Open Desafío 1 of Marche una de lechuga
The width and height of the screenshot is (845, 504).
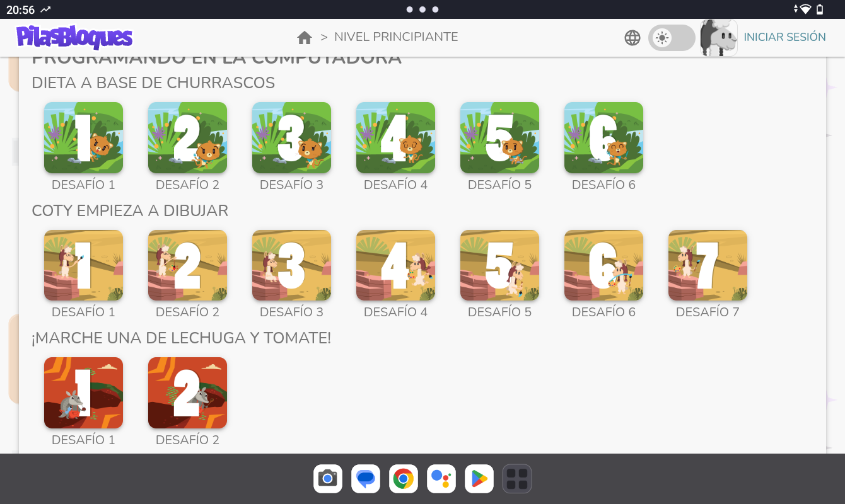(83, 393)
